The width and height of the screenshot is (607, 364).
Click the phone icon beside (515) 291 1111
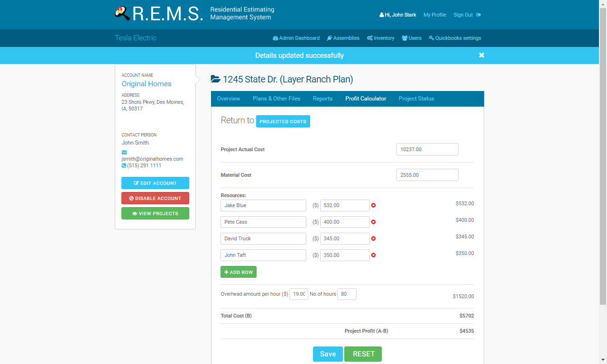click(123, 165)
